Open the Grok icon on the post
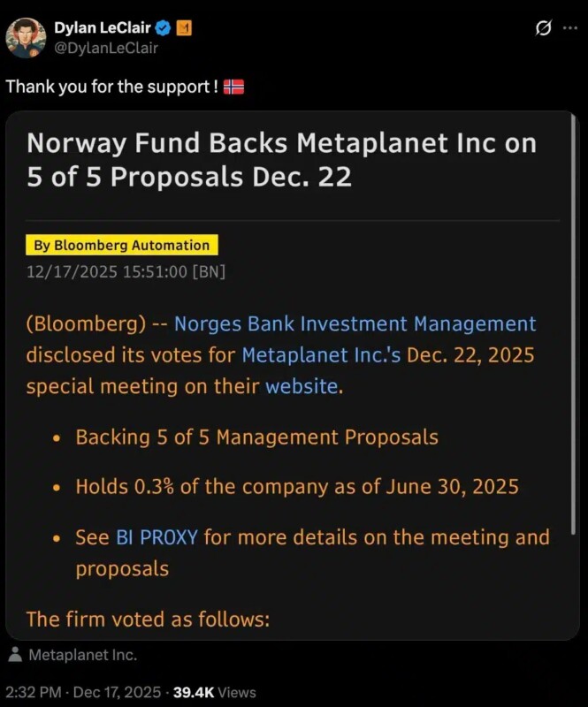588x707 pixels. [x=546, y=29]
